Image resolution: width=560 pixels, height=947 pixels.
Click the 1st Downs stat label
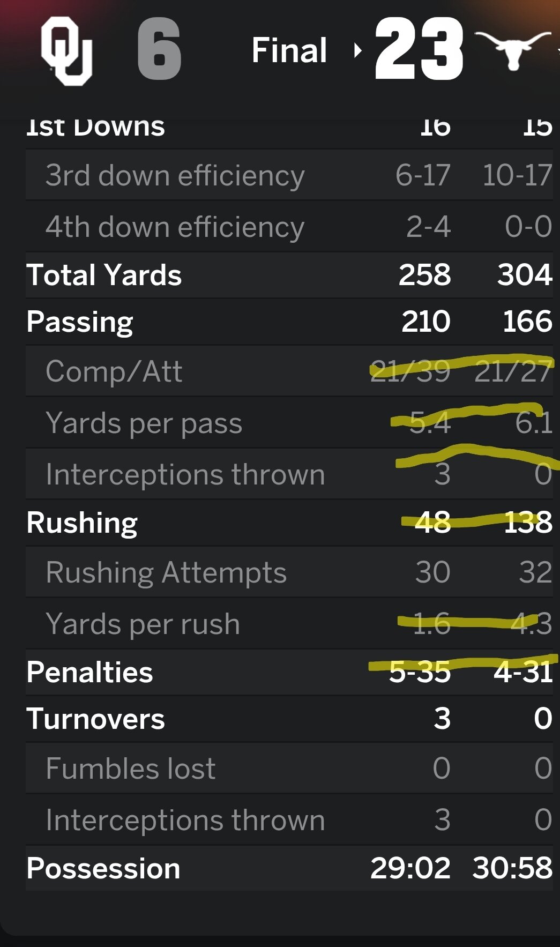[x=95, y=129]
